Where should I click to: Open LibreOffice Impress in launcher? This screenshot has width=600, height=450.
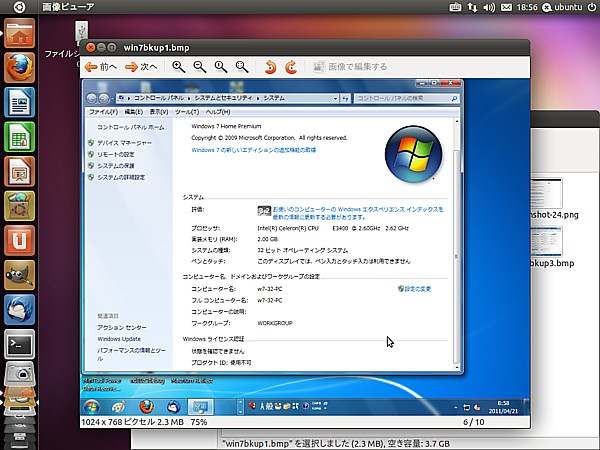[x=20, y=171]
